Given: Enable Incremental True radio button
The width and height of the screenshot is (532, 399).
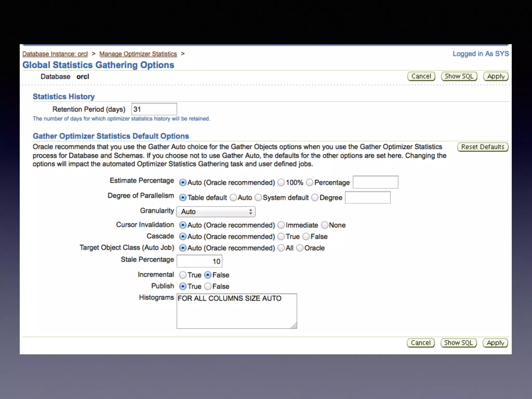Looking at the screenshot, I should (x=183, y=275).
